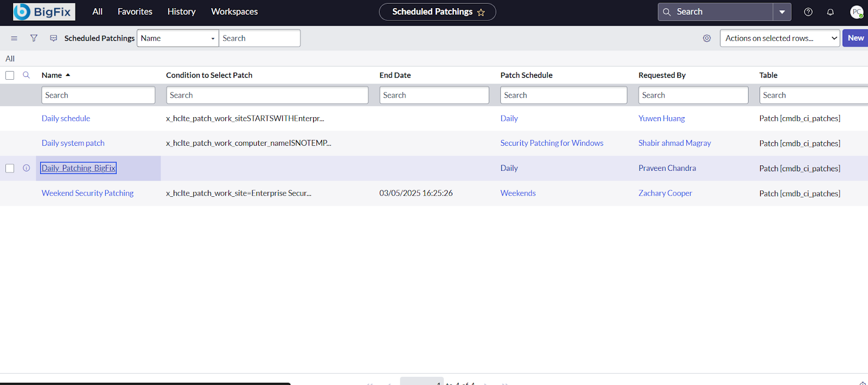Add Scheduled Patchings to favorites star
This screenshot has height=385, width=868.
click(481, 12)
